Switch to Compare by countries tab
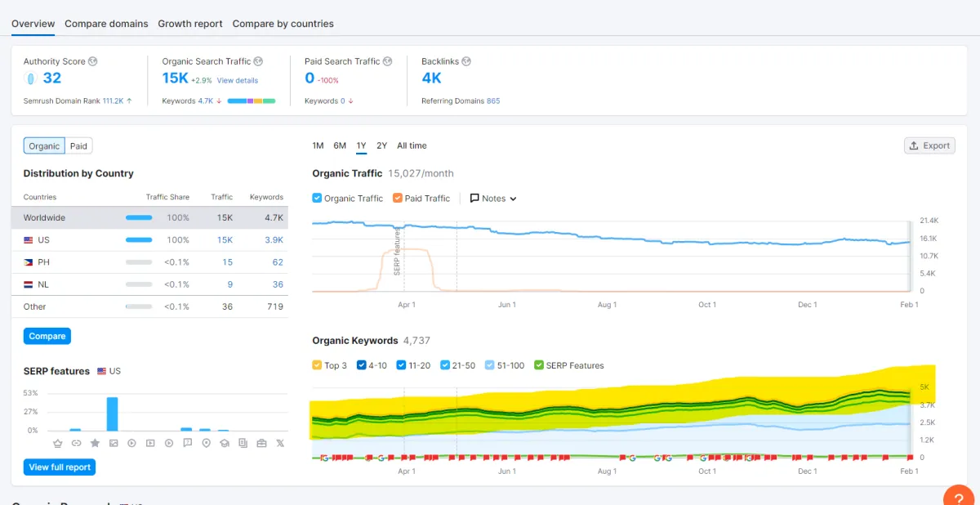 [283, 24]
